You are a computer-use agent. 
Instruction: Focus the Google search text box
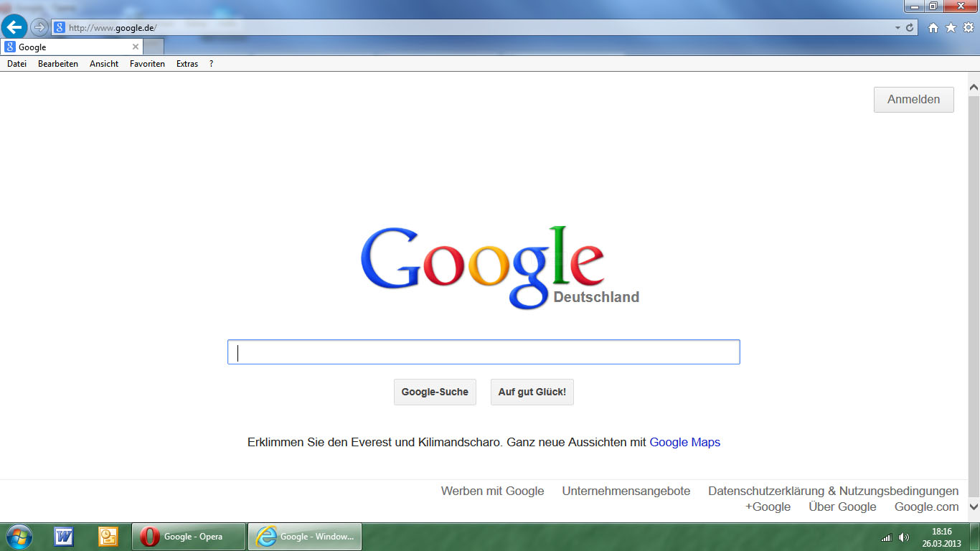[x=484, y=352]
